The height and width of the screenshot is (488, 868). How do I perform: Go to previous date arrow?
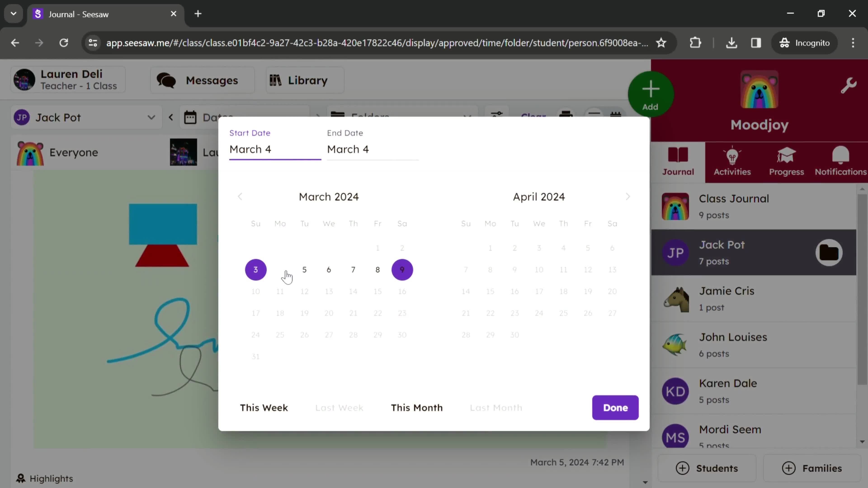coord(171,117)
